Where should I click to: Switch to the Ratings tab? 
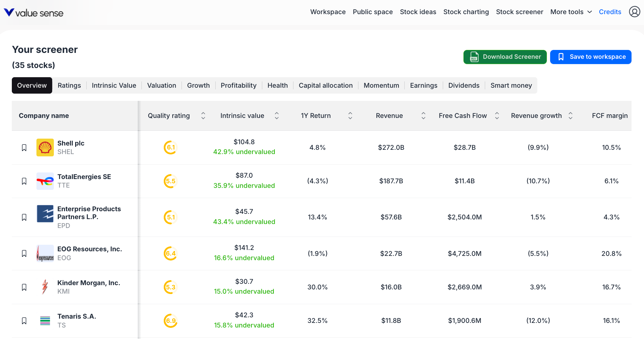(69, 85)
